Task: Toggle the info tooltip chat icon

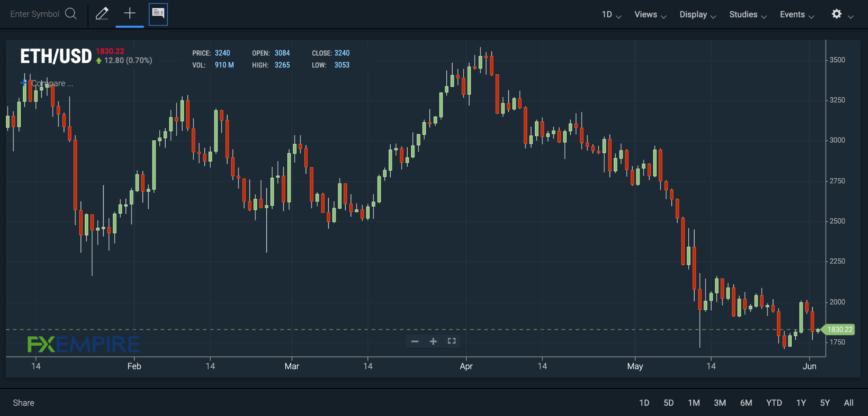Action: [158, 14]
